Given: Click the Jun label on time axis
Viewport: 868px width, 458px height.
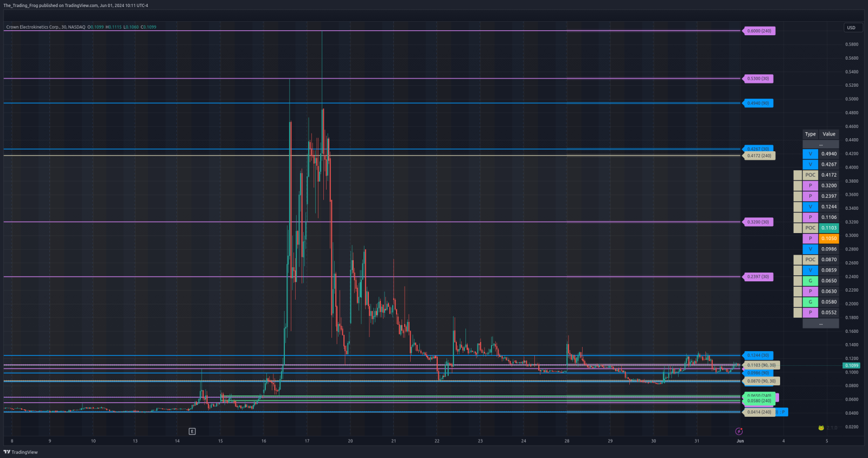Looking at the screenshot, I should coord(740,441).
